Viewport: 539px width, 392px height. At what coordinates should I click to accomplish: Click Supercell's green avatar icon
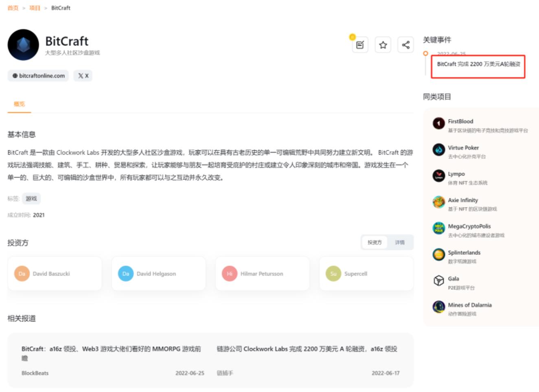(x=333, y=274)
